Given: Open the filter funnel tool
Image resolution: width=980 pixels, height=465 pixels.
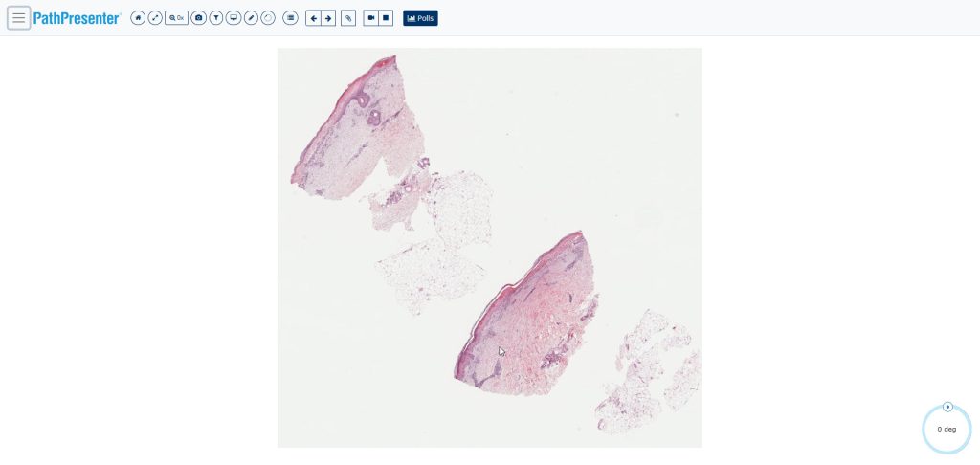Looking at the screenshot, I should coord(216,18).
